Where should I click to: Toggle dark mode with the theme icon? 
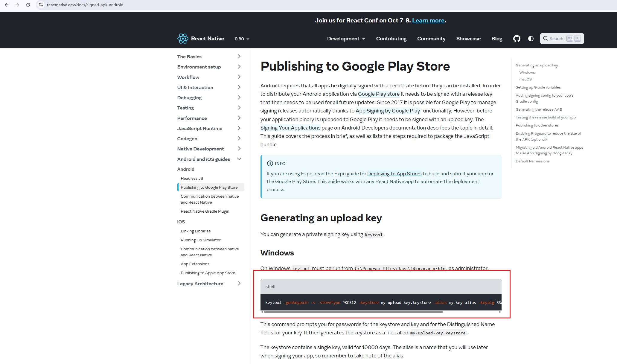pyautogui.click(x=531, y=39)
